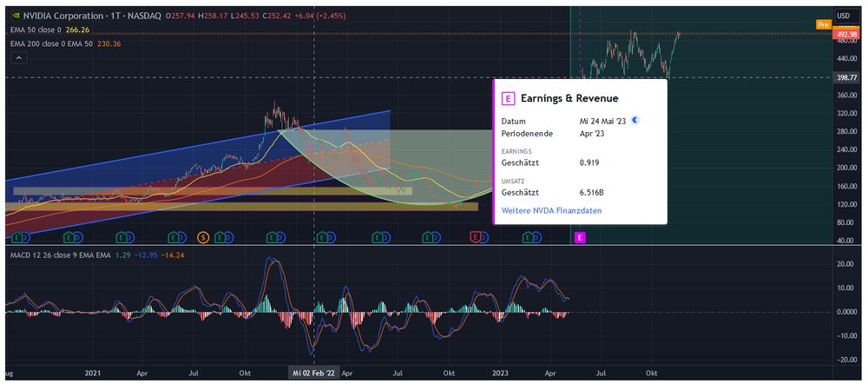The height and width of the screenshot is (384, 868).
Task: Click the Earnings & Revenue popup title
Action: pyautogui.click(x=569, y=99)
